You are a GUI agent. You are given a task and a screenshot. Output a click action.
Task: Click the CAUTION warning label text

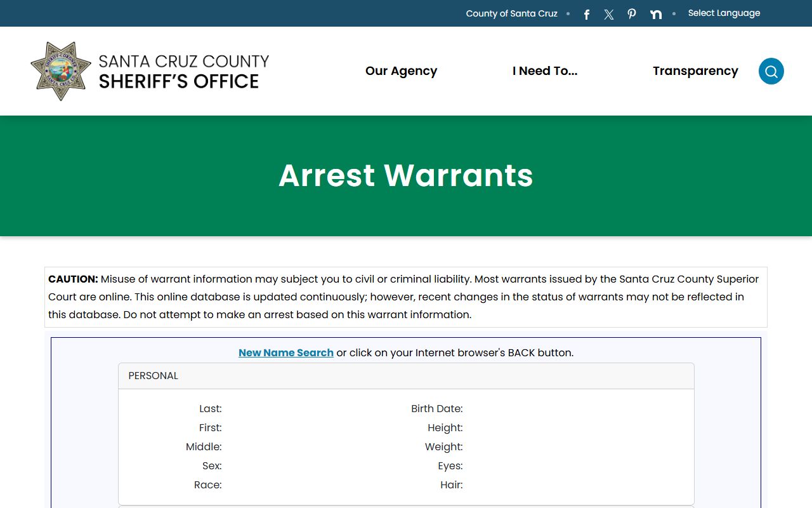tap(73, 279)
